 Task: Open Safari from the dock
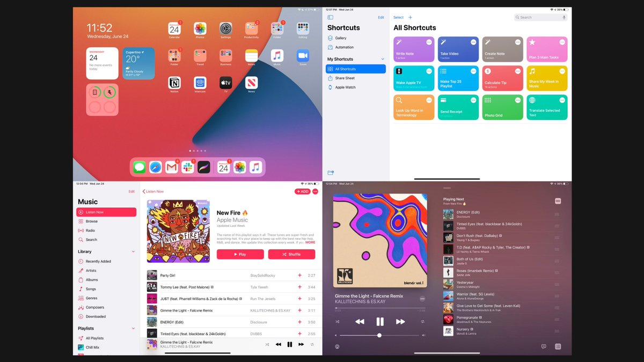[x=156, y=167]
